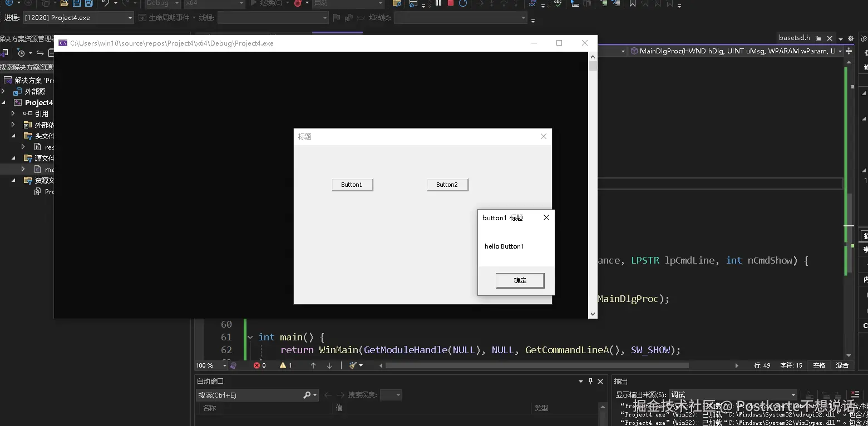Click the Save All toolbar icon
Viewport: 868px width, 426px height.
89,3
